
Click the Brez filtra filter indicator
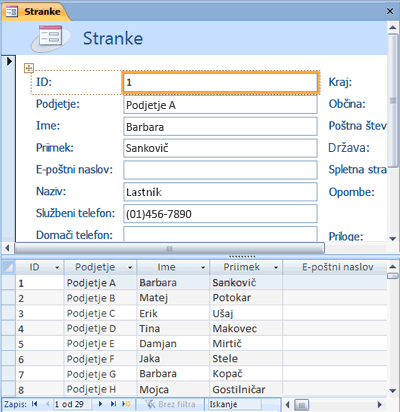coord(171,404)
